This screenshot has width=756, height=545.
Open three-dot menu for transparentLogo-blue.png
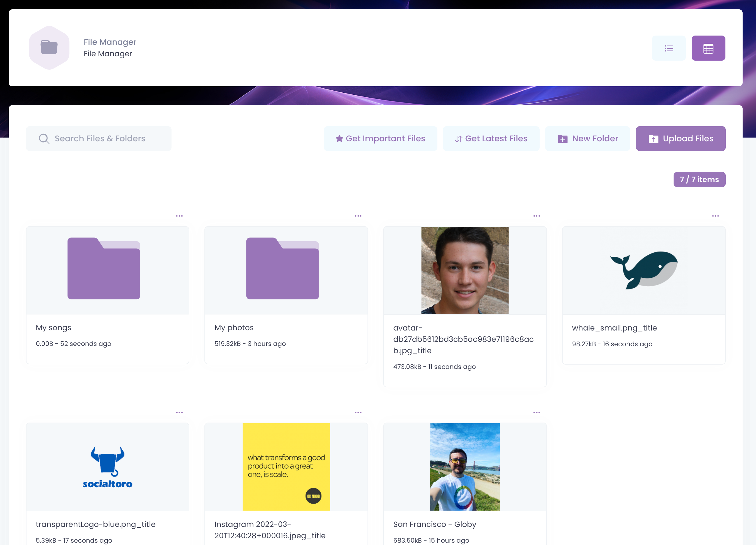click(179, 413)
